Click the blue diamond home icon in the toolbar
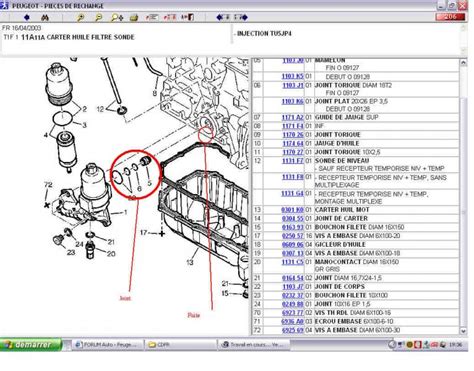 point(27,17)
